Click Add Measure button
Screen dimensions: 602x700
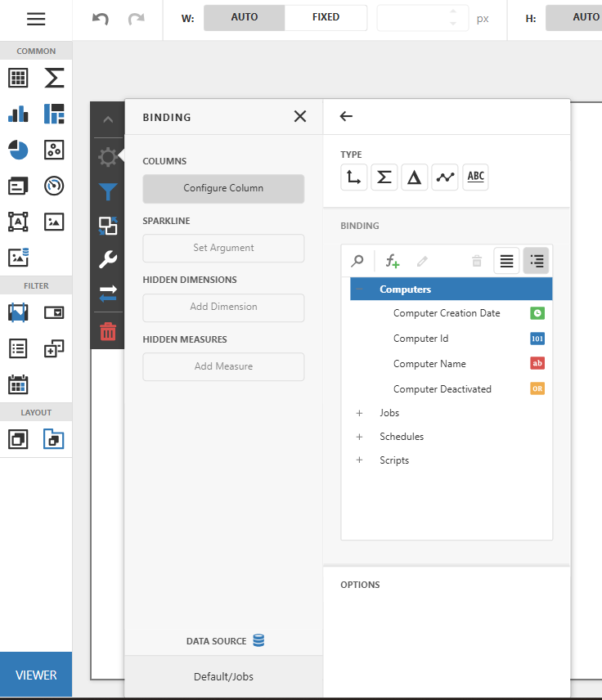[223, 367]
